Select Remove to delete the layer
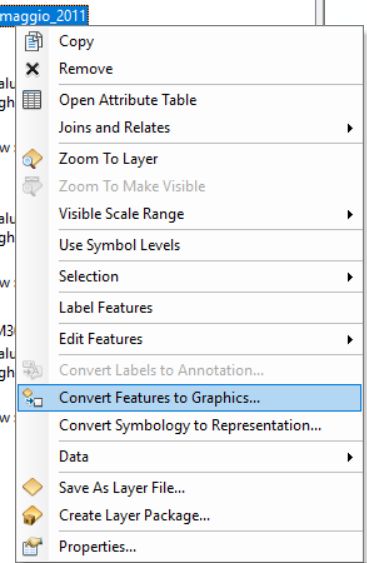 click(190, 69)
